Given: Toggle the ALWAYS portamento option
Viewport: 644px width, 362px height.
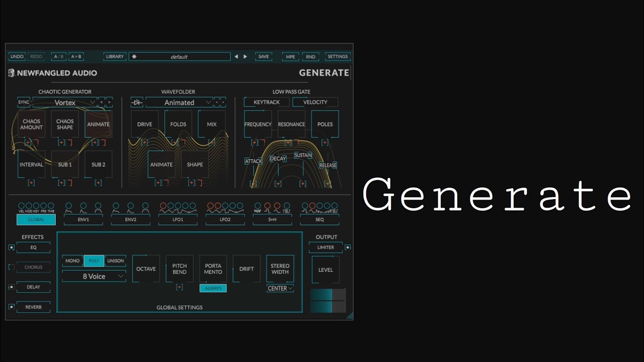Looking at the screenshot, I should (213, 288).
